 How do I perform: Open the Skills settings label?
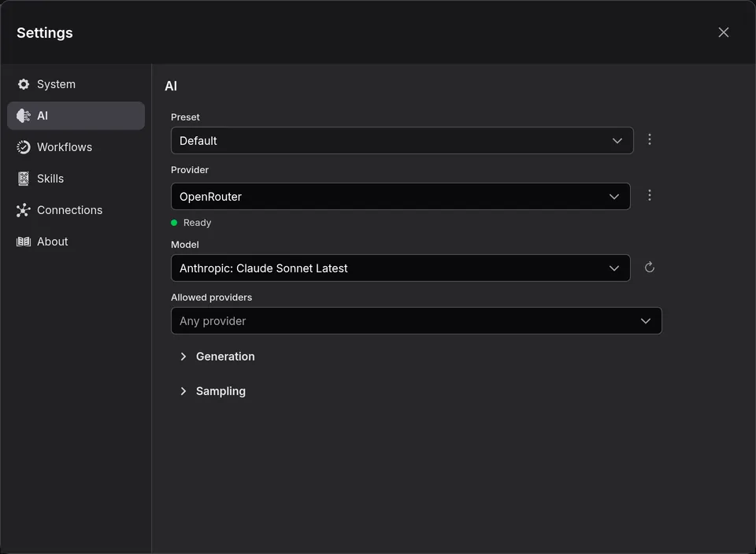click(x=50, y=179)
